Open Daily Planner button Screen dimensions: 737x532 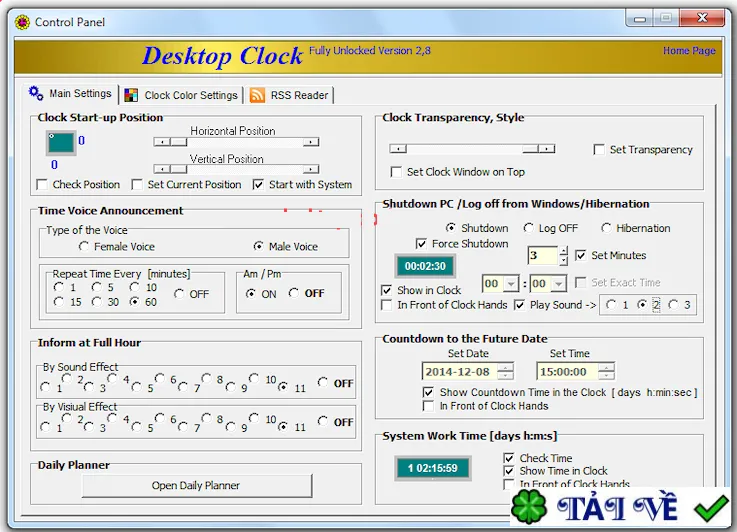(x=196, y=485)
